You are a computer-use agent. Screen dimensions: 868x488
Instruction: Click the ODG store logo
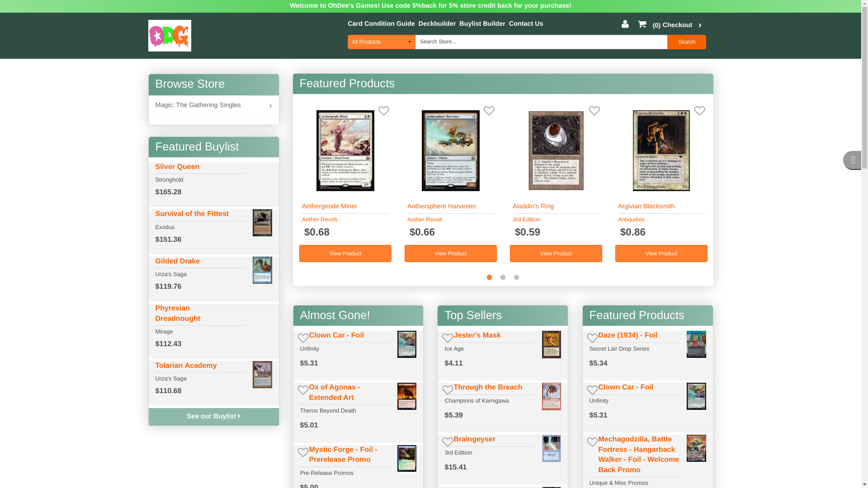pyautogui.click(x=170, y=36)
